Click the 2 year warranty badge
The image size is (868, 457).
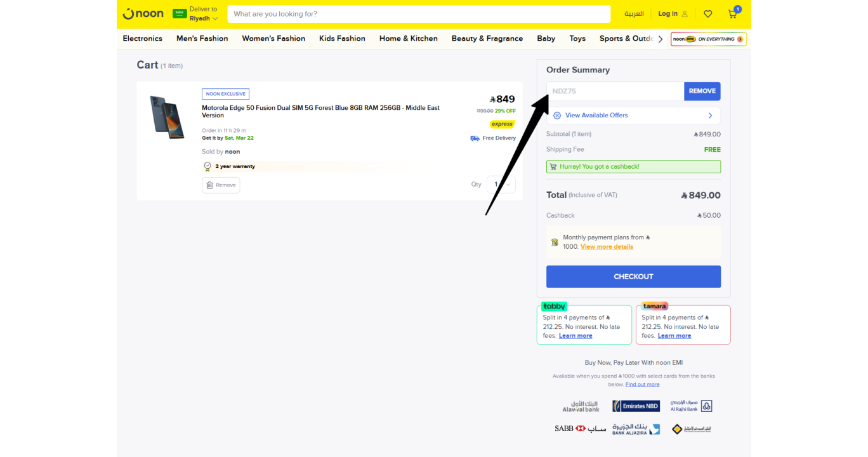click(228, 167)
